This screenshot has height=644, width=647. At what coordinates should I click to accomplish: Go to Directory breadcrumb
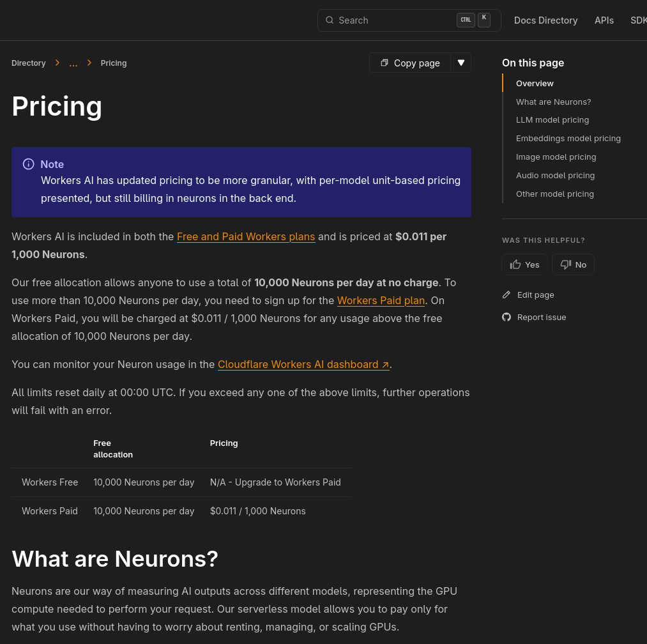(x=29, y=63)
